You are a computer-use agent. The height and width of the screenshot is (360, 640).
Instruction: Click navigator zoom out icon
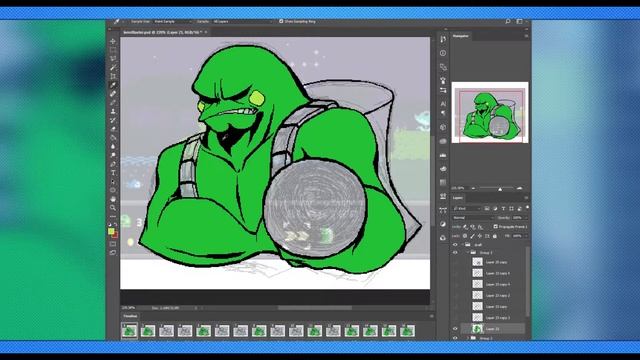point(473,188)
